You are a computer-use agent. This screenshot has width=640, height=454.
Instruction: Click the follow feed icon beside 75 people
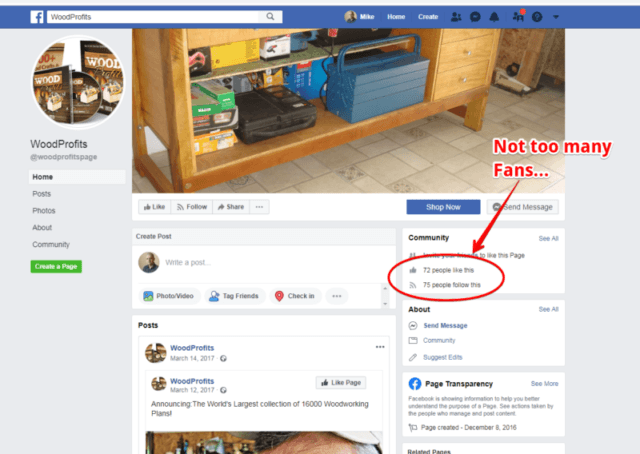pyautogui.click(x=413, y=285)
